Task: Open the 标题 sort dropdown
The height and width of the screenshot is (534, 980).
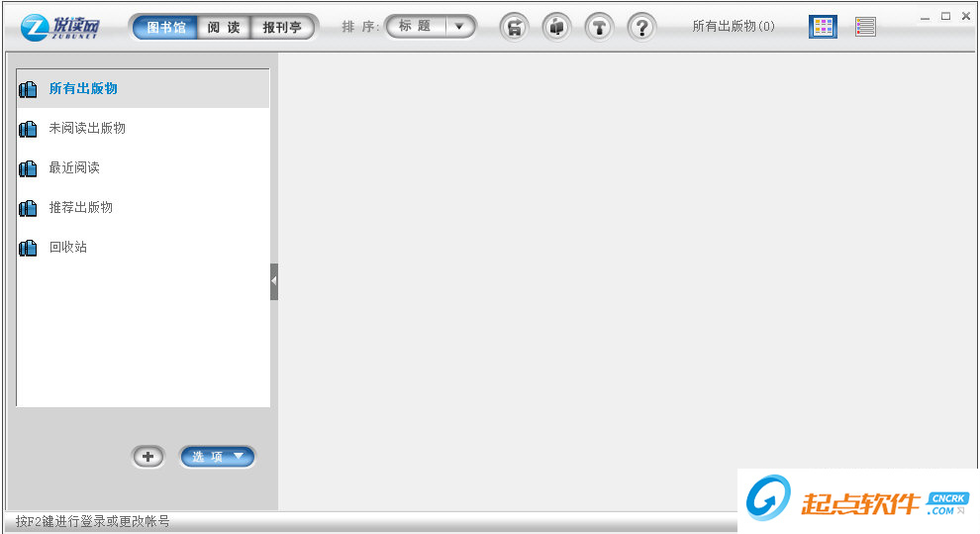Action: pos(431,27)
